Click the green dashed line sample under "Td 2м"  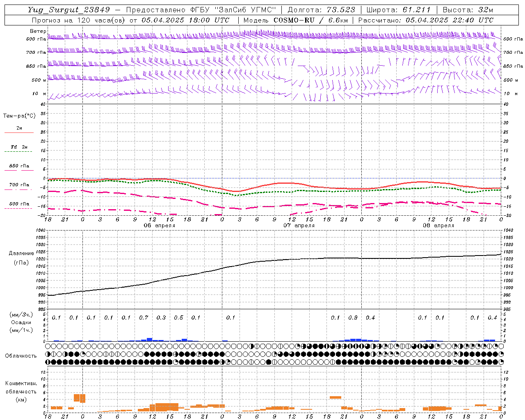pyautogui.click(x=18, y=152)
